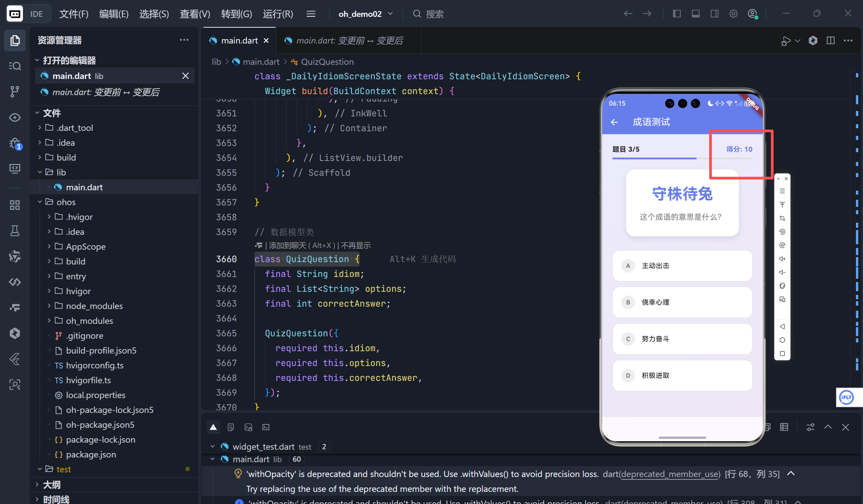The height and width of the screenshot is (504, 863).
Task: Click the split editor icon in the editor toolbar
Action: point(830,40)
